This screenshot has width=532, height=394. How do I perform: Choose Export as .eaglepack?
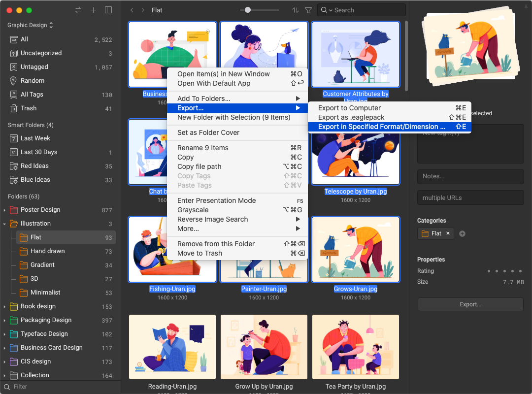pos(389,117)
